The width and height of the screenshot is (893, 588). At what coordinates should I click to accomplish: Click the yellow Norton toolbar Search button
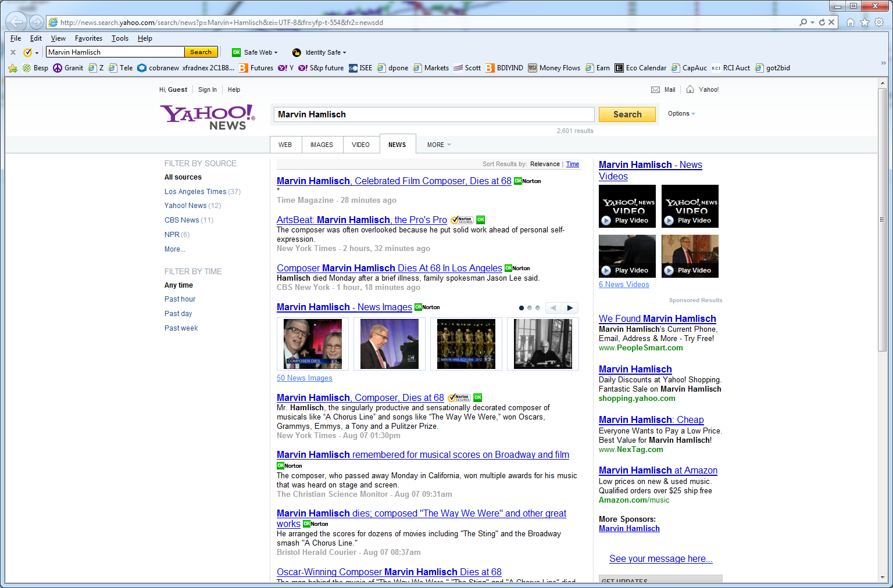(201, 52)
